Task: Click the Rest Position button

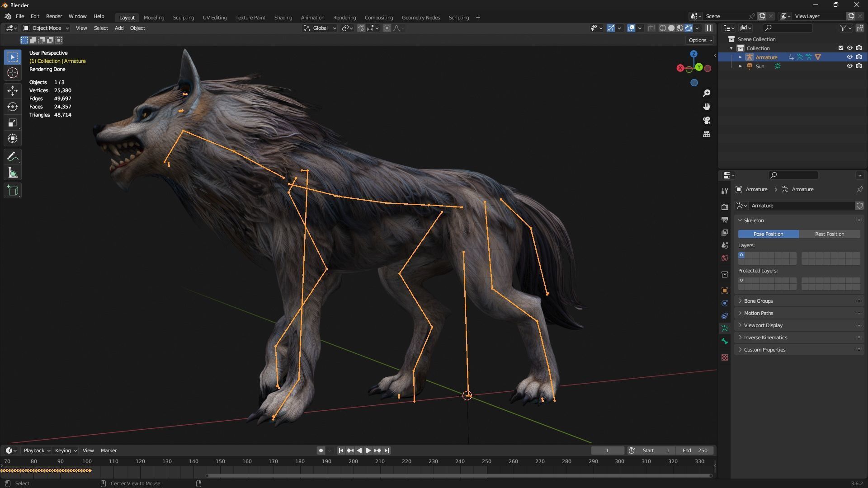Action: point(830,234)
